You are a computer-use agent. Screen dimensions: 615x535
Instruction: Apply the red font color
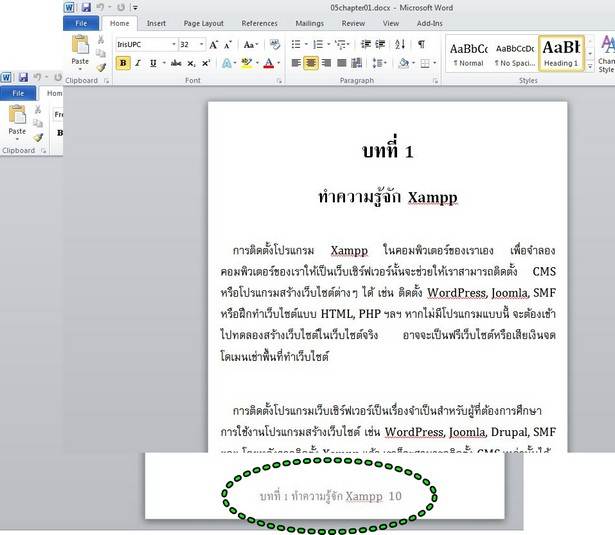pos(269,63)
